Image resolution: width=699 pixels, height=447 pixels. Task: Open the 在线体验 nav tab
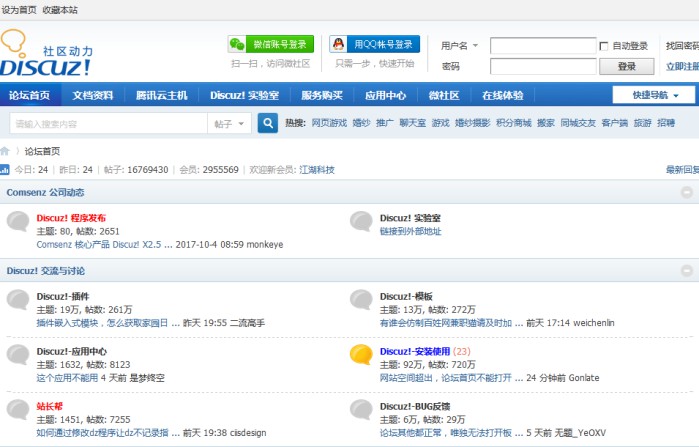502,95
